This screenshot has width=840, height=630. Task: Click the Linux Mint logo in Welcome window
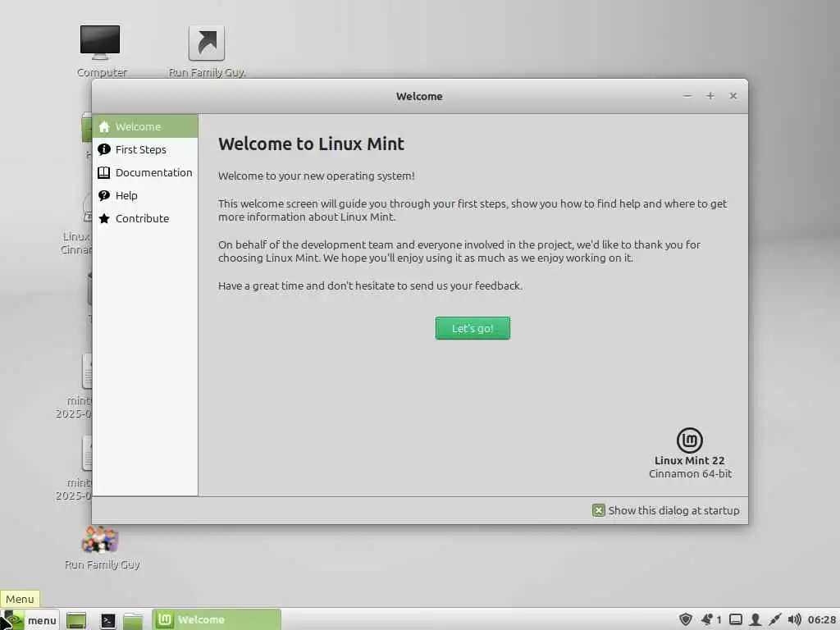[x=689, y=441]
